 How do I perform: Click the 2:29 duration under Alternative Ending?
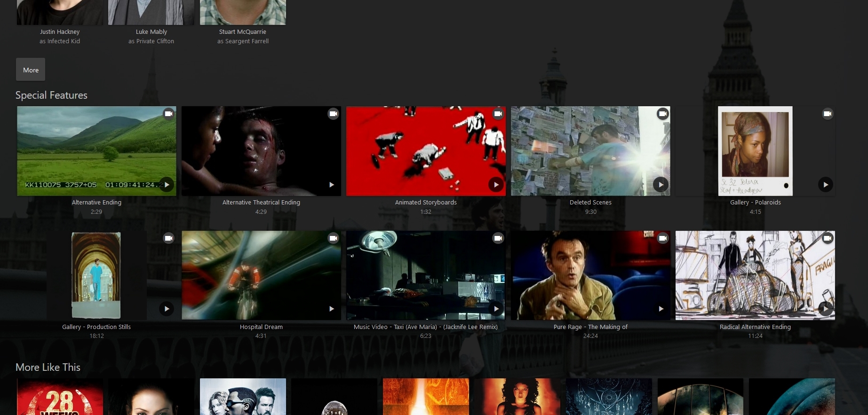pos(96,212)
